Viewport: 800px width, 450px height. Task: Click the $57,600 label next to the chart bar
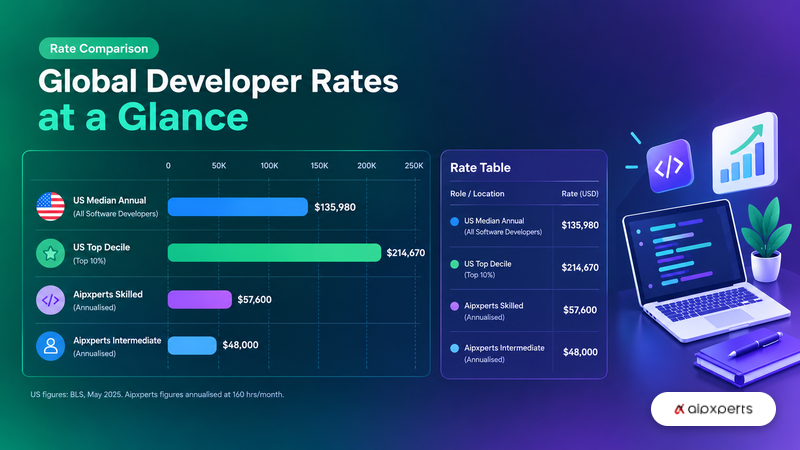coord(254,299)
